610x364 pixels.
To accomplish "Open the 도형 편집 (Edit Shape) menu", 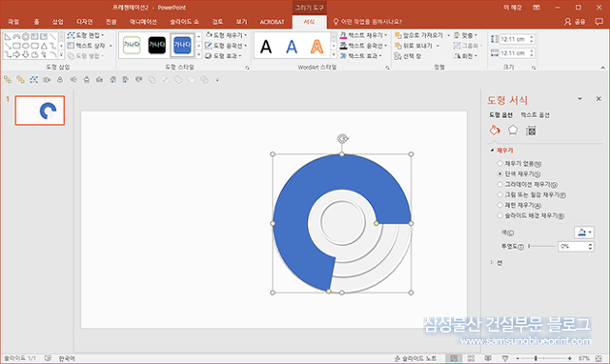I will [x=85, y=36].
